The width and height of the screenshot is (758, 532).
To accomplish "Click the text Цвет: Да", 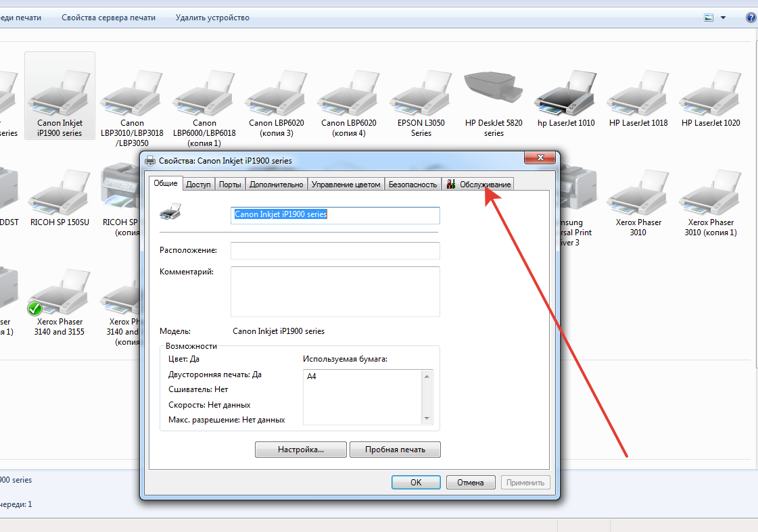I will tap(184, 359).
